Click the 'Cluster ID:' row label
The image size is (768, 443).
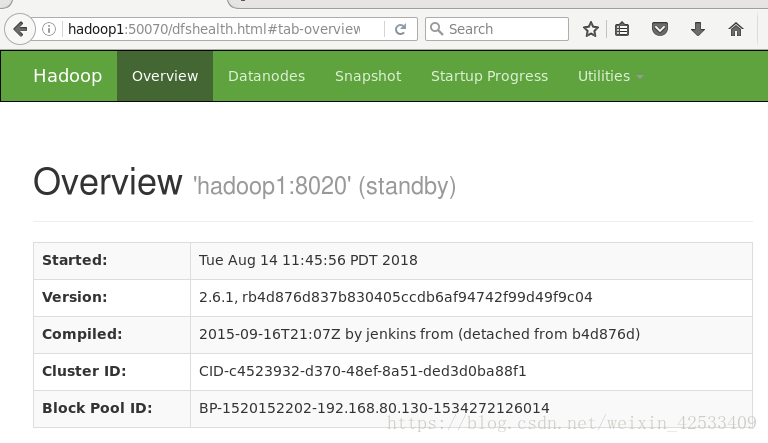click(84, 371)
